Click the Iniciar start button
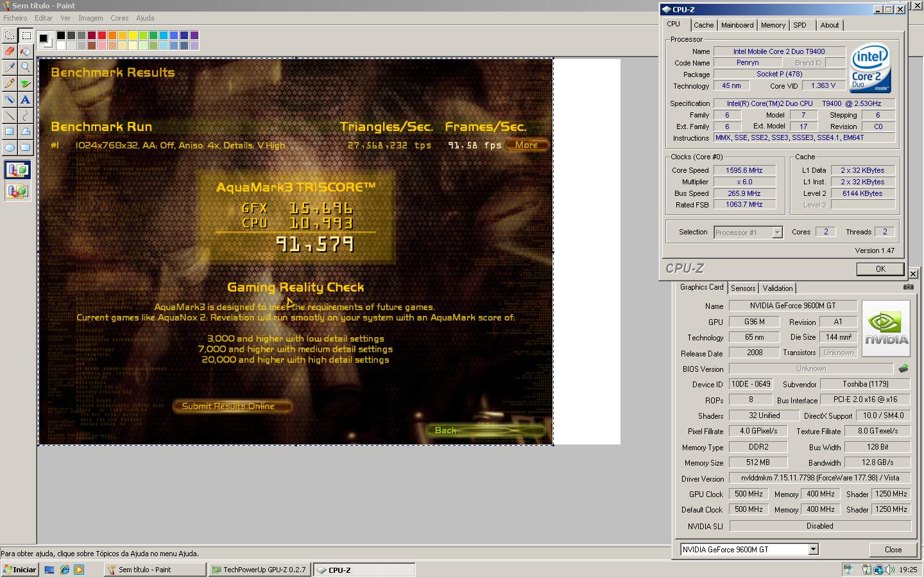The height and width of the screenshot is (578, 924). (x=20, y=570)
